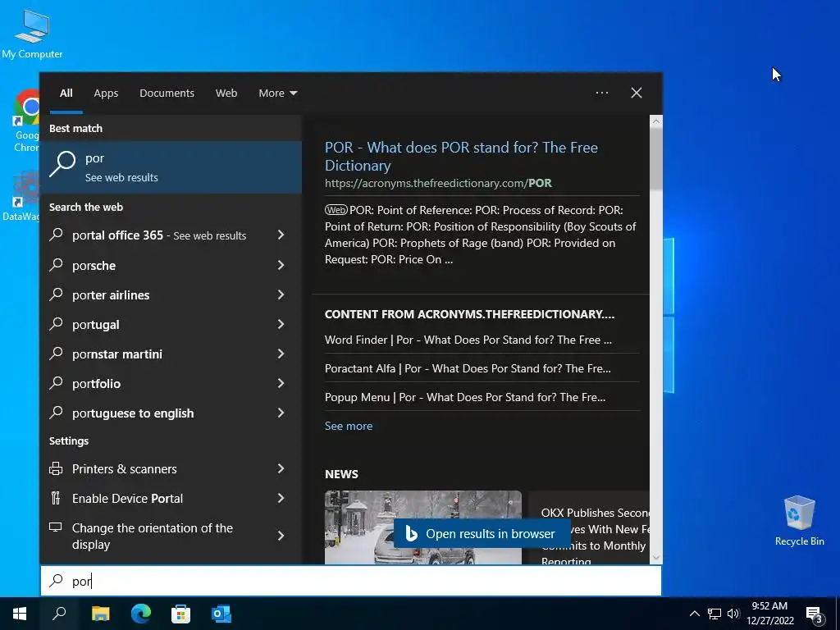Choose 'portuguese to english' suggestion
Screen dimensions: 840x630
133,413
